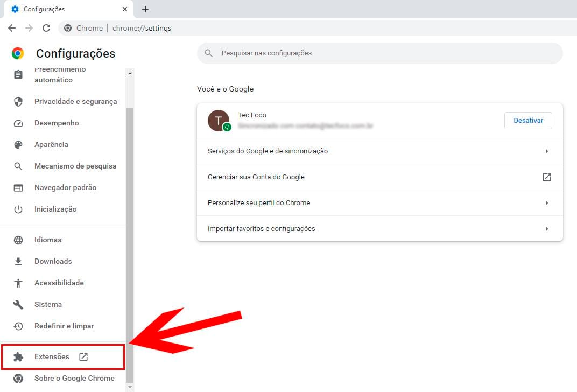The width and height of the screenshot is (577, 392).
Task: Click the Downloads arrow icon
Action: click(18, 261)
